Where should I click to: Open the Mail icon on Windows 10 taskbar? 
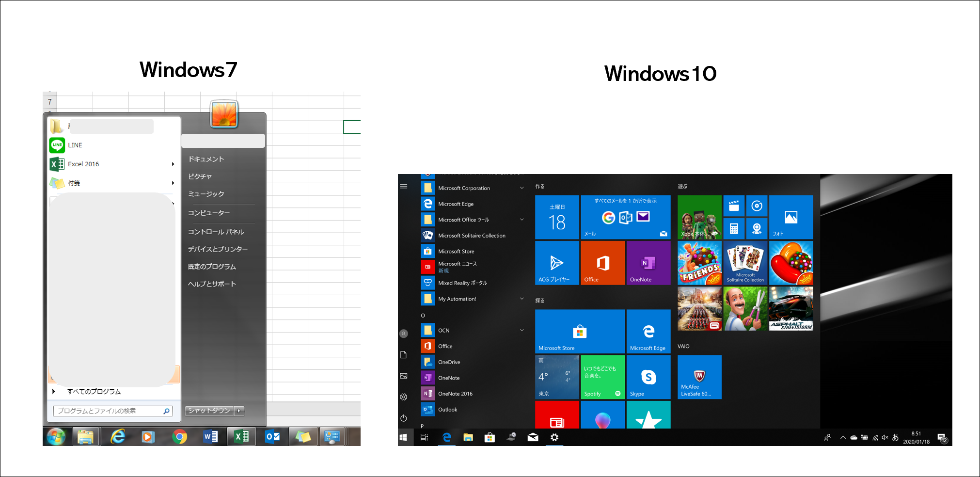point(533,437)
